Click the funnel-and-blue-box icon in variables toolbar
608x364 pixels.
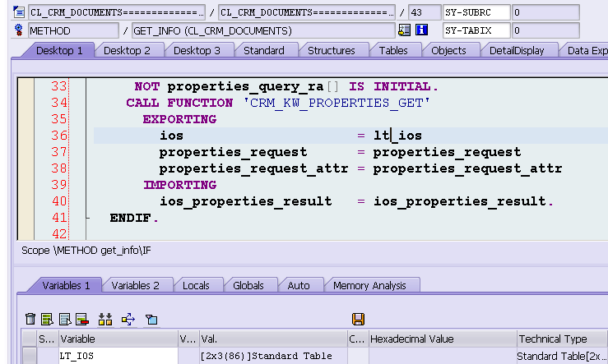[151, 319]
